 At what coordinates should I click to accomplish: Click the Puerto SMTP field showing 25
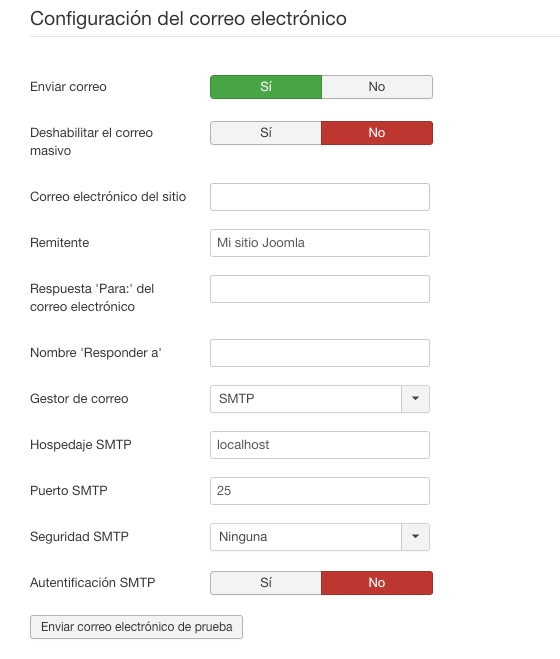(x=320, y=491)
